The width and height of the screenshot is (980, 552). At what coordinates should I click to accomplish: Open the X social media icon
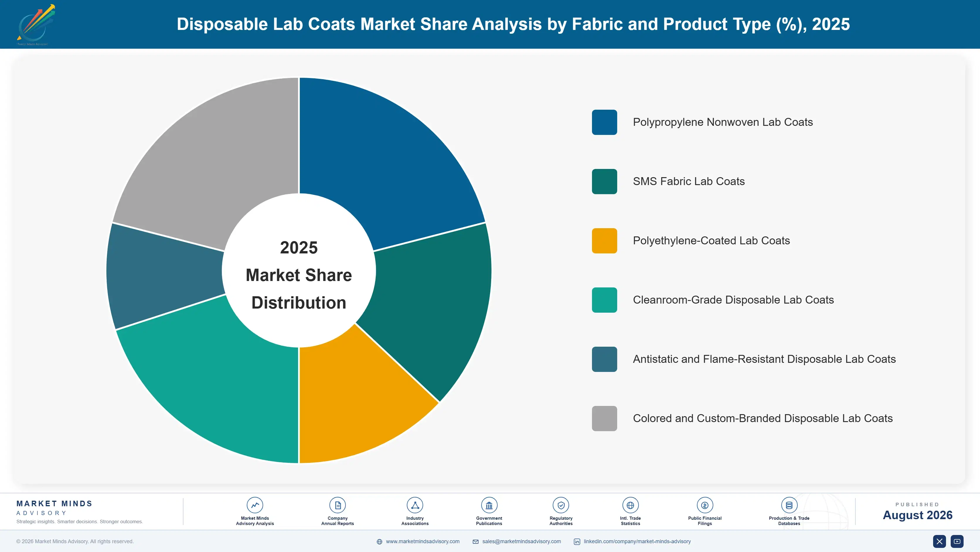pos(939,541)
